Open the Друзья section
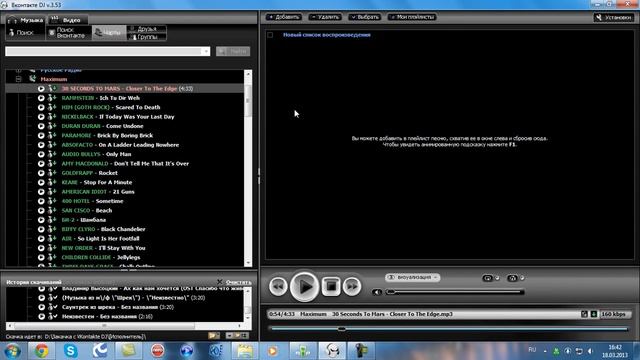Viewport: 640px width, 360px height. pyautogui.click(x=147, y=29)
